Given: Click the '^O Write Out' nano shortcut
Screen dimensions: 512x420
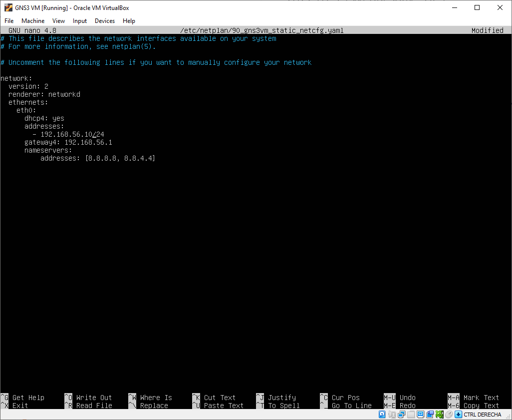Looking at the screenshot, I should [88, 398].
